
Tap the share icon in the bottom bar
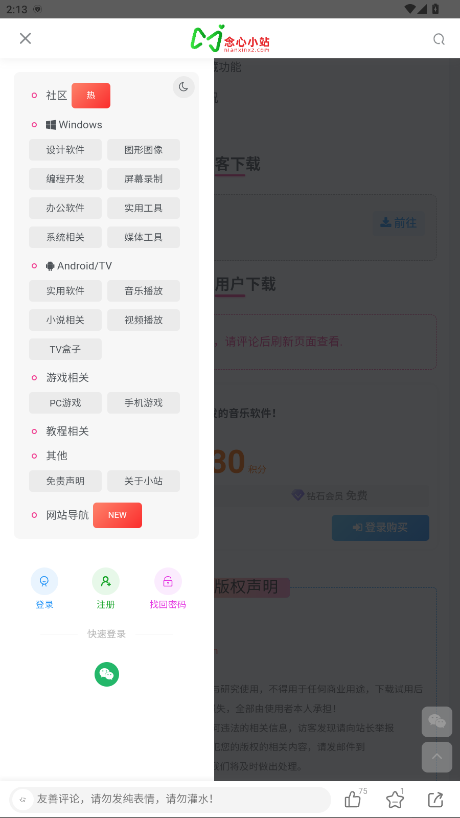435,799
